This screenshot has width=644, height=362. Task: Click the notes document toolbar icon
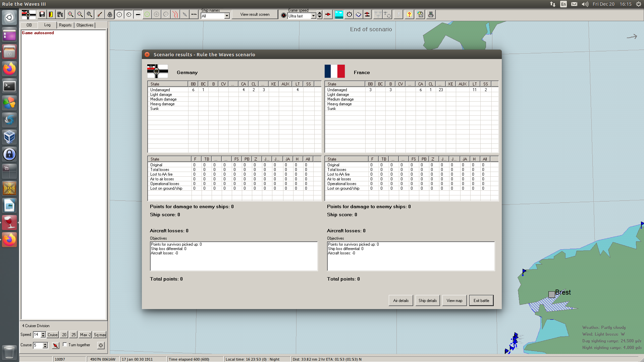click(421, 14)
